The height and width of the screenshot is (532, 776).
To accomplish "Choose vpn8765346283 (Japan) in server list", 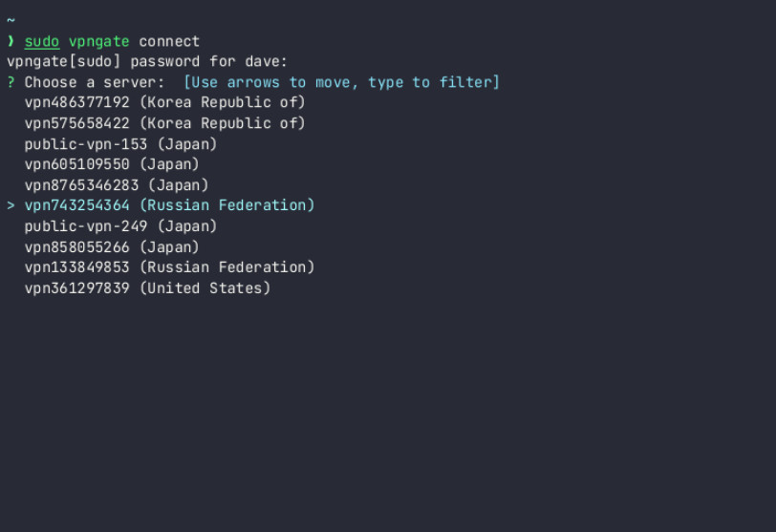I will click(117, 185).
